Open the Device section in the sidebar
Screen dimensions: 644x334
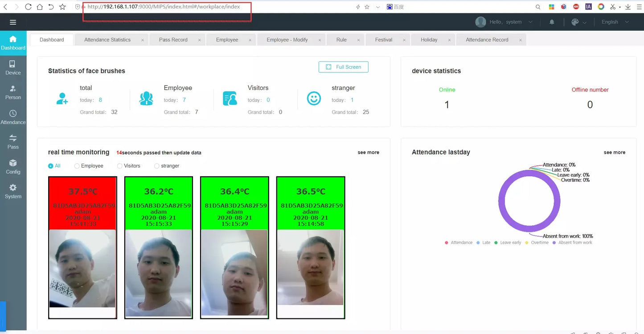[12, 68]
